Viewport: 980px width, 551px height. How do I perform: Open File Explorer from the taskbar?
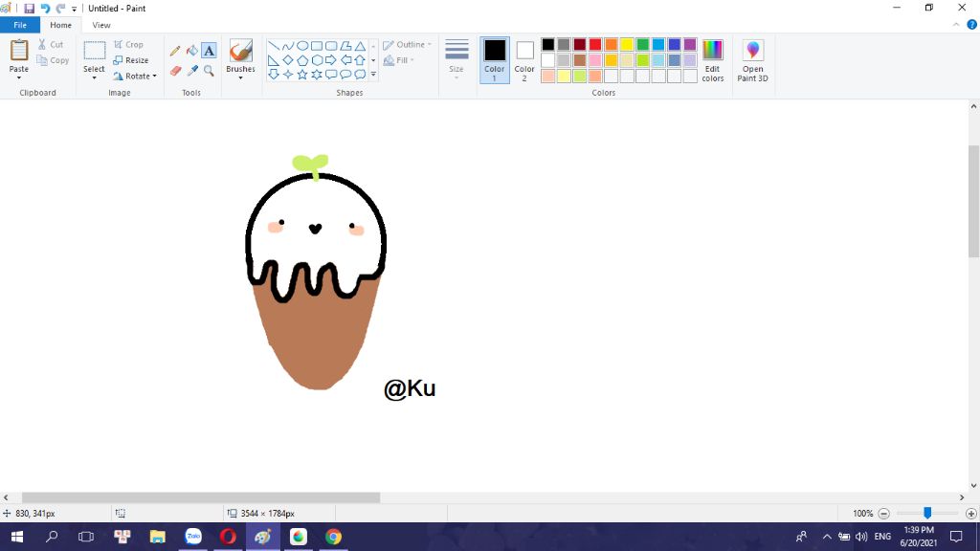pos(158,537)
